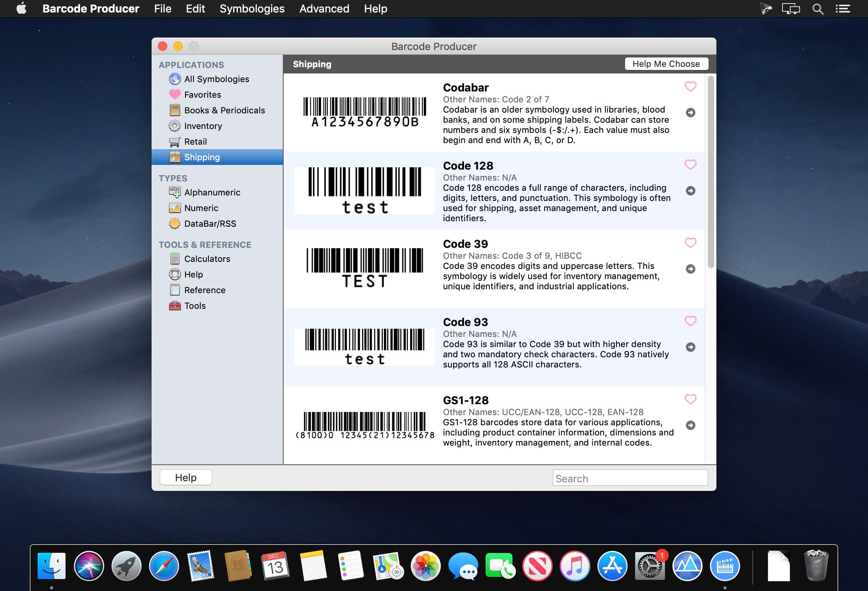Click the Shipping box icon in sidebar

[175, 157]
